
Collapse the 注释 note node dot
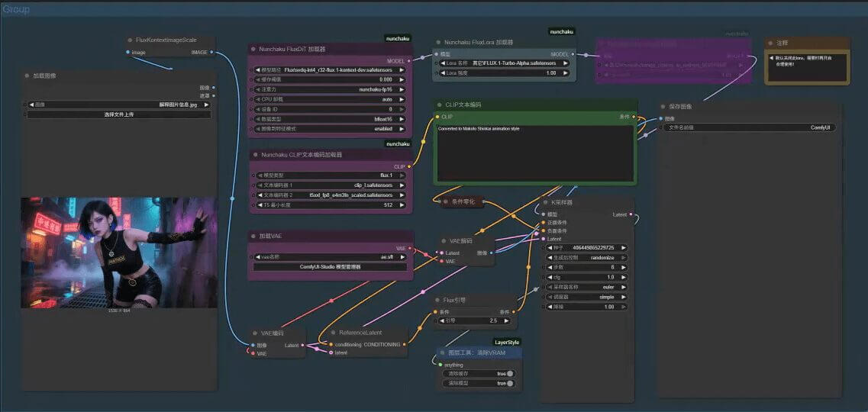pos(770,43)
